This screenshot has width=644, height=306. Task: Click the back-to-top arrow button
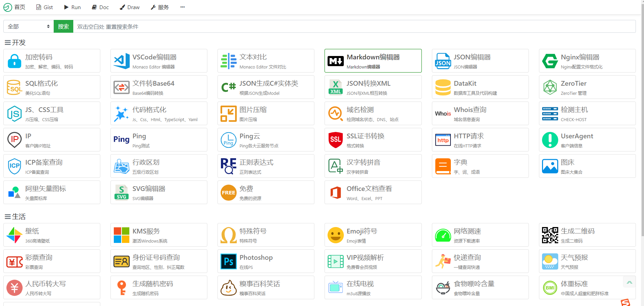[x=629, y=282]
